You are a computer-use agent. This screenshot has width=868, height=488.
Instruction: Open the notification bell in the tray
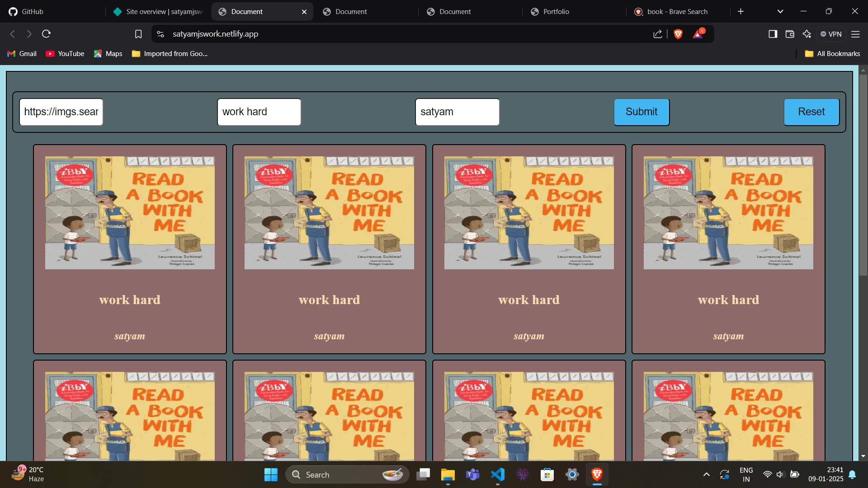tap(852, 474)
